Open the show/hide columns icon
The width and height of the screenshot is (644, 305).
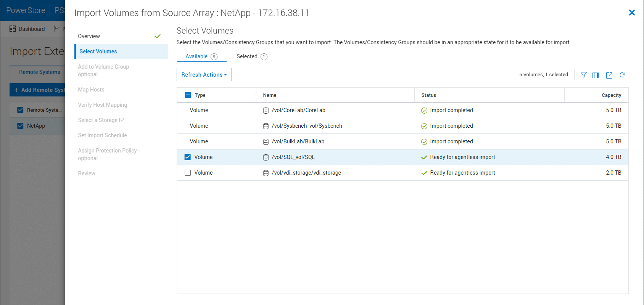pos(596,75)
